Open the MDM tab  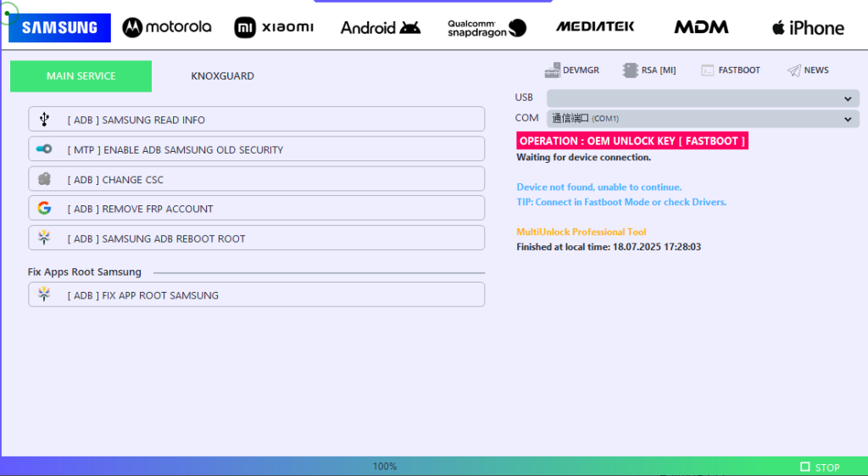coord(701,27)
